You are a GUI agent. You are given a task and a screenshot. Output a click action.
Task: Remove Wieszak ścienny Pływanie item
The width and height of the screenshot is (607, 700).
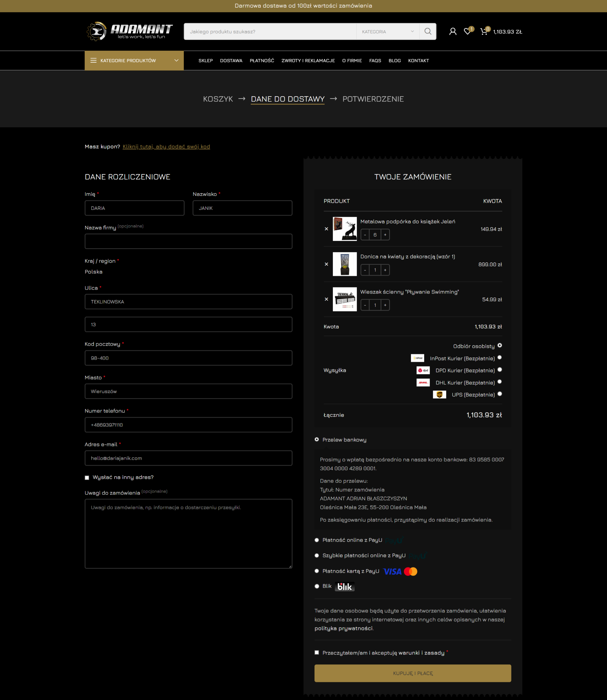coord(326,299)
